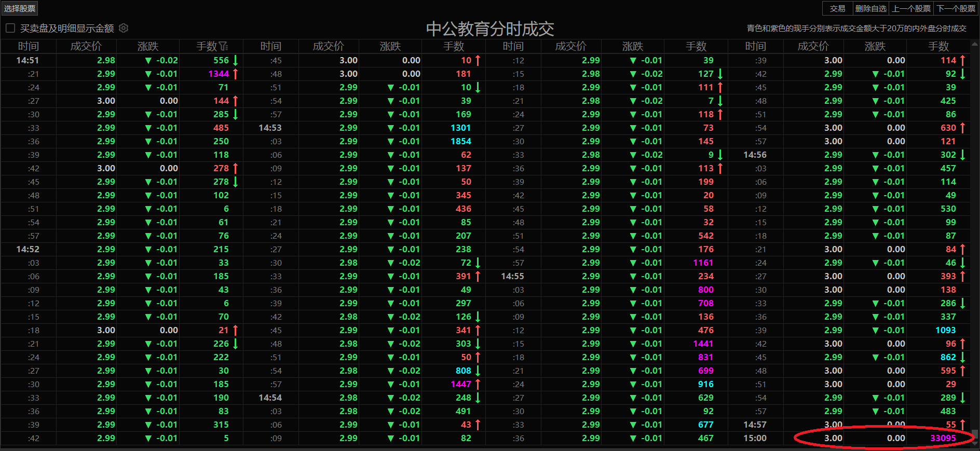Viewport: 980px width, 451px height.
Task: Select the cyan volume 1301
Action: (460, 128)
